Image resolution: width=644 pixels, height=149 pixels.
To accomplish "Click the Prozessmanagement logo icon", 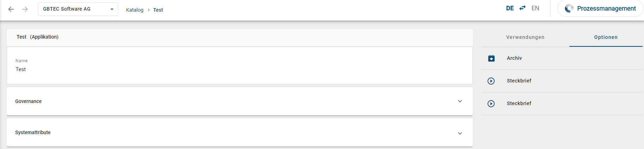I will (x=569, y=8).
